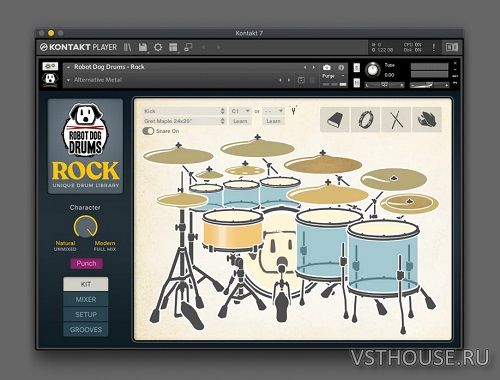Screen dimensions: 500x380
Task: Click the delete snapshot trash icon
Action: pyautogui.click(x=312, y=80)
